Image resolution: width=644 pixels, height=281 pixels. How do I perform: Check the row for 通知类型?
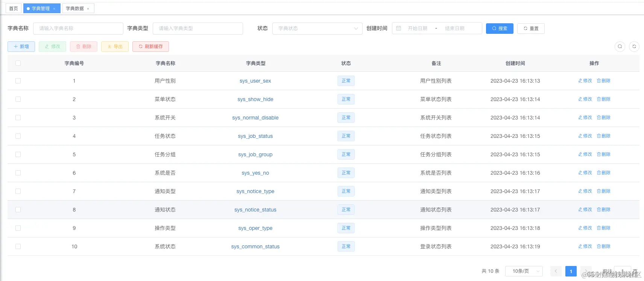18,191
